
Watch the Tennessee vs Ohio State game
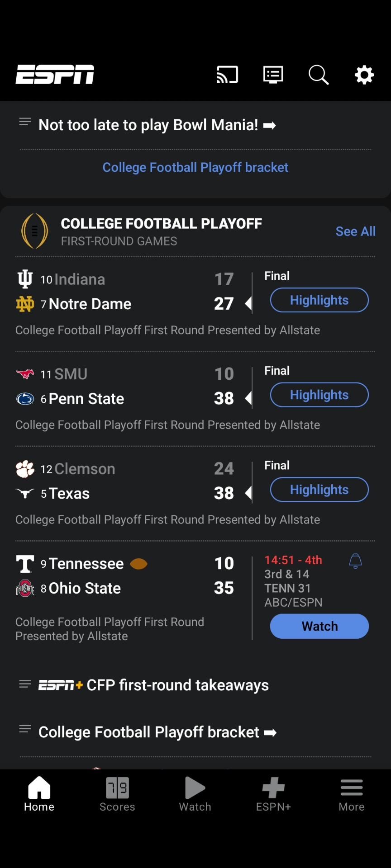(319, 626)
